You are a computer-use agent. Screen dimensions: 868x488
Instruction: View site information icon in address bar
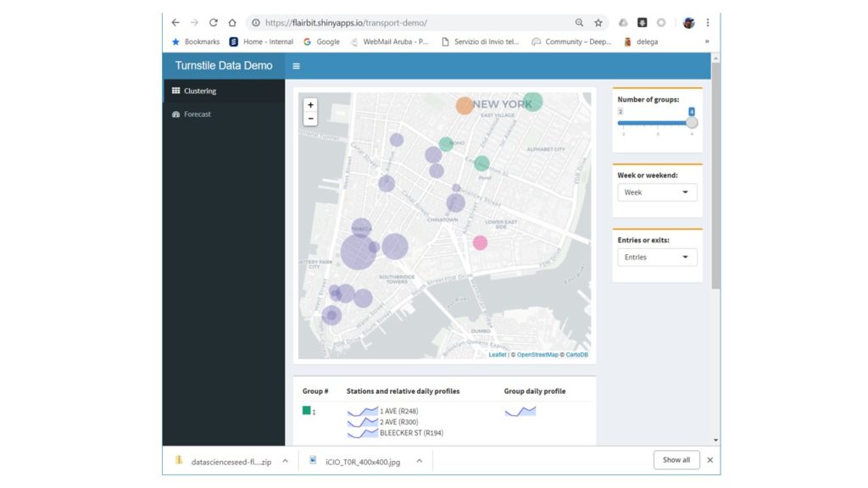[x=256, y=23]
